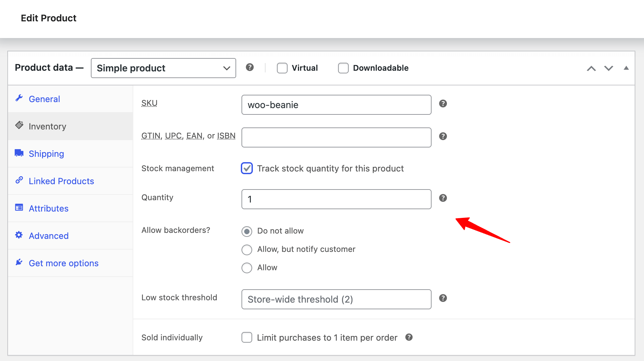Click the SKU input field
The image size is (644, 361).
(x=336, y=105)
